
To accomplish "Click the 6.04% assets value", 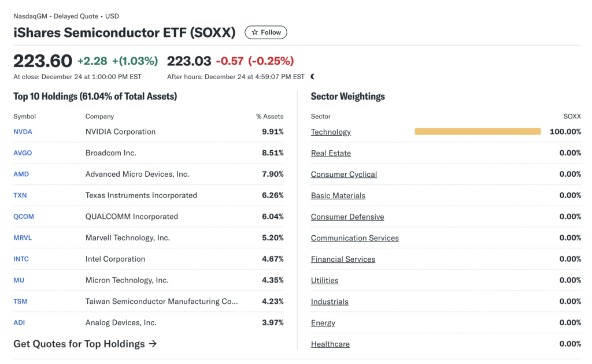I will [x=273, y=217].
